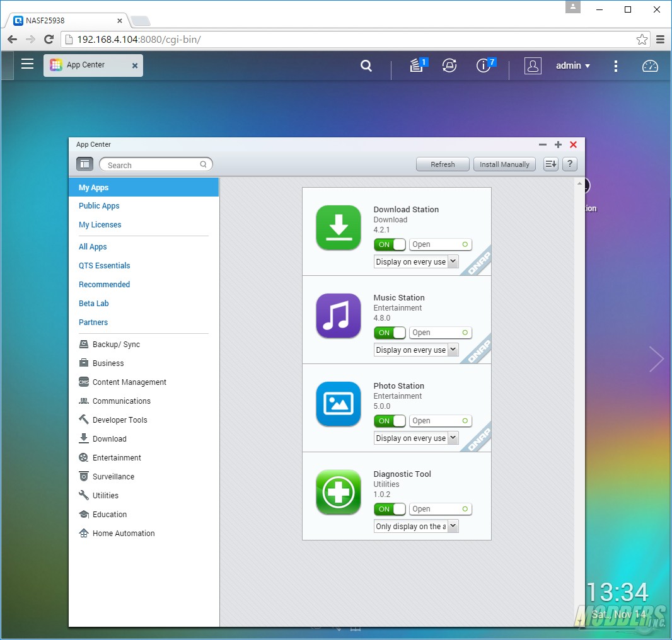Select Backup/ Sync category
The height and width of the screenshot is (640, 672).
point(109,345)
